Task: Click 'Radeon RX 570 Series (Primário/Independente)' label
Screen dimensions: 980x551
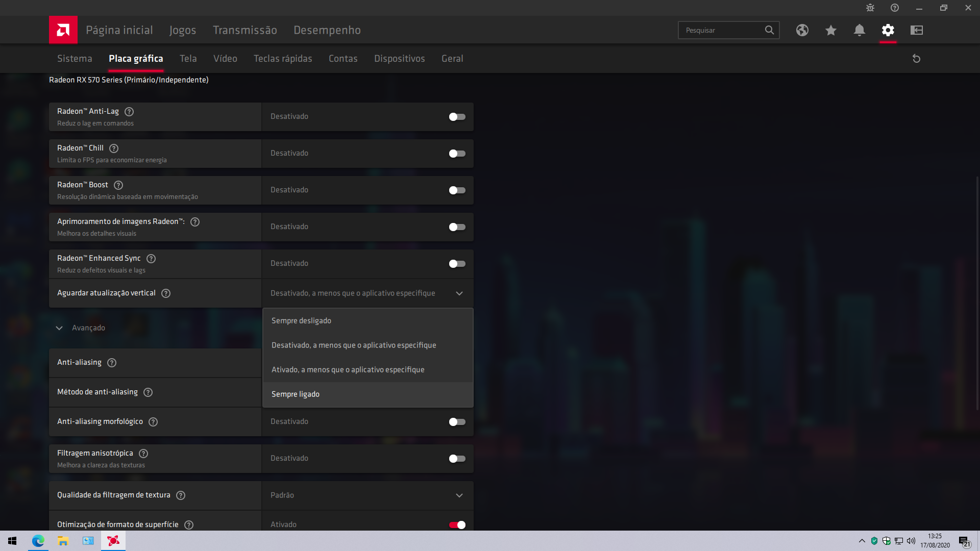Action: coord(129,80)
